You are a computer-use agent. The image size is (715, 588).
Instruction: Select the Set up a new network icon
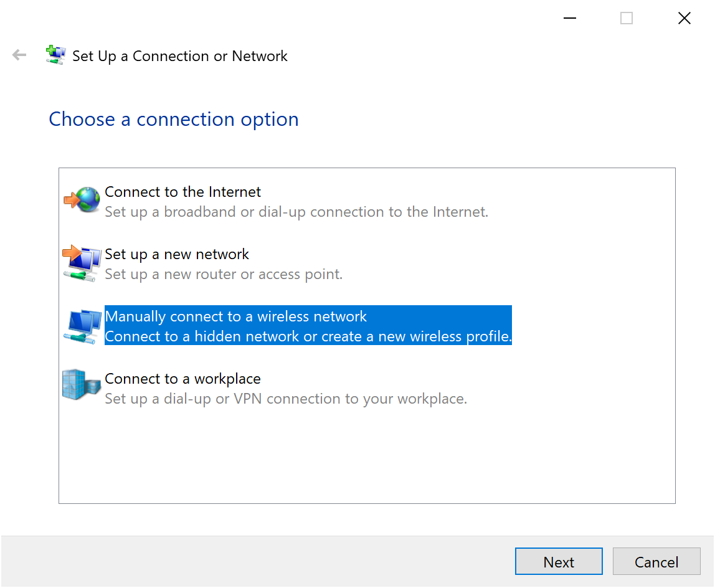[x=82, y=263]
